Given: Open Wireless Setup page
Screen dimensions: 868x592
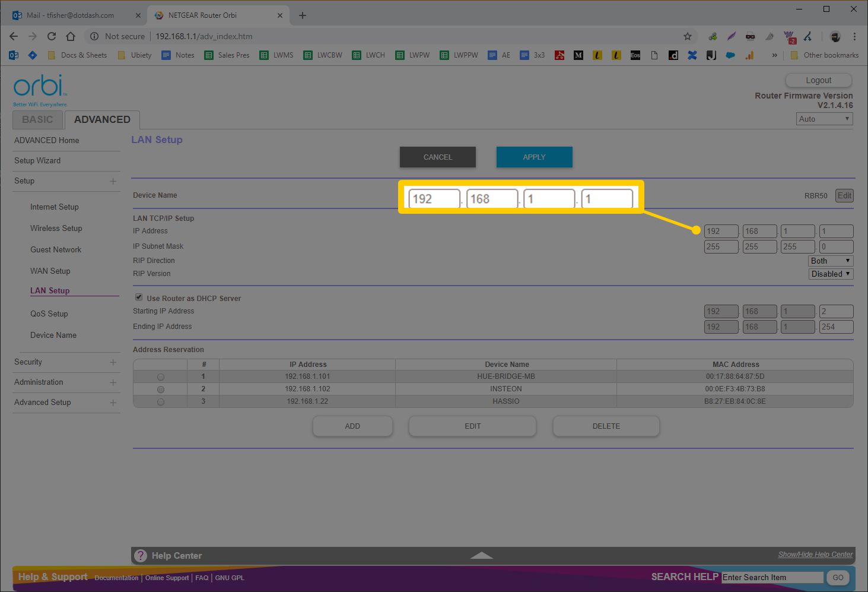Looking at the screenshot, I should [56, 228].
